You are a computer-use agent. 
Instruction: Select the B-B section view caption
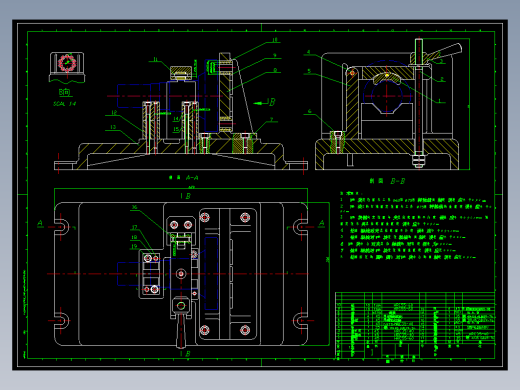point(387,181)
